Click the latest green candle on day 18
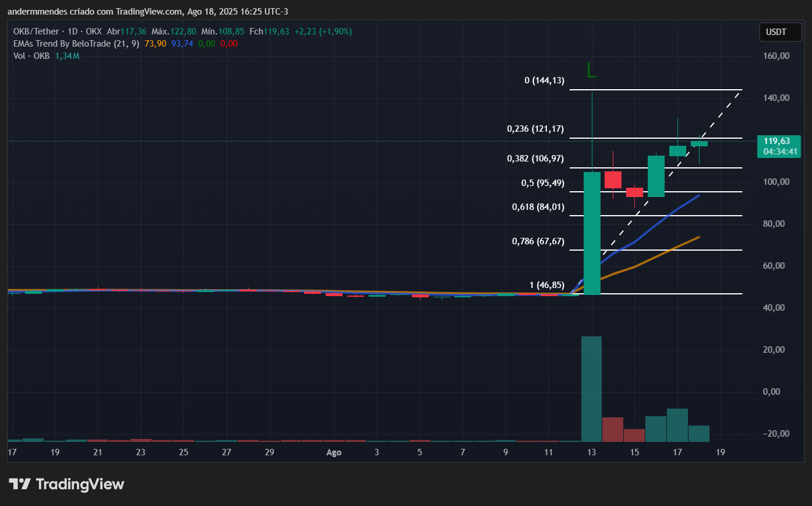This screenshot has width=812, height=506. click(699, 143)
